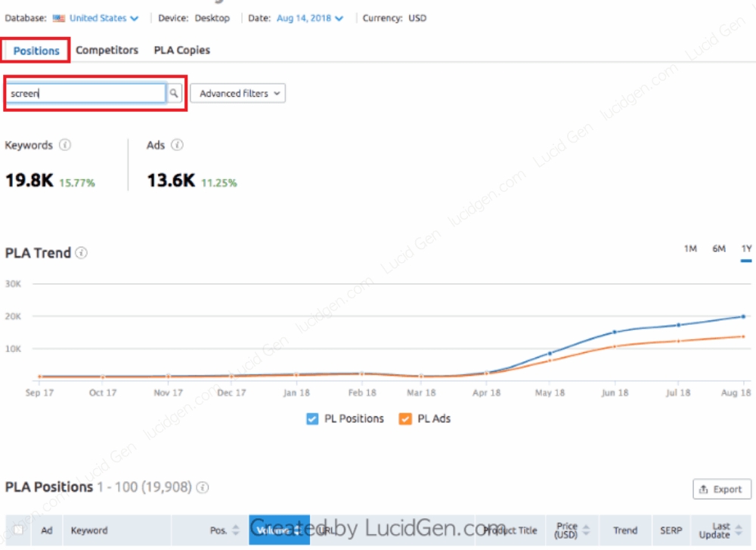Sort by Price (USD) column arrows
Image resolution: width=756 pixels, height=550 pixels.
pos(587,530)
